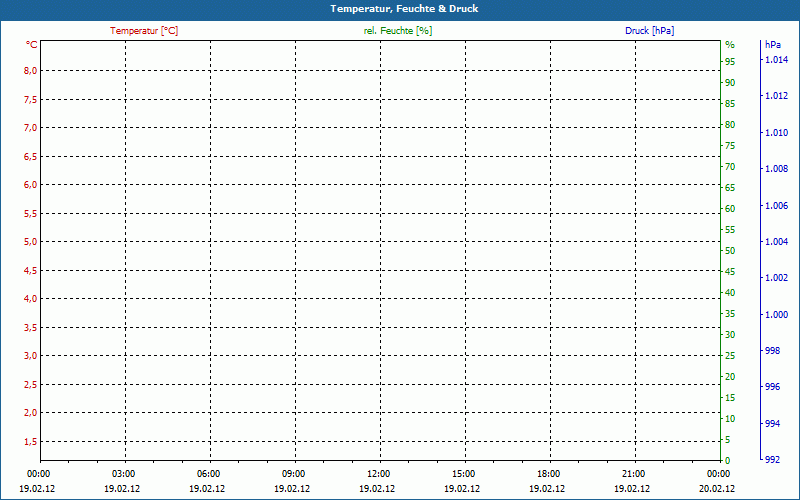Click the 06:00 time axis label
The width and height of the screenshot is (800, 500).
click(209, 474)
